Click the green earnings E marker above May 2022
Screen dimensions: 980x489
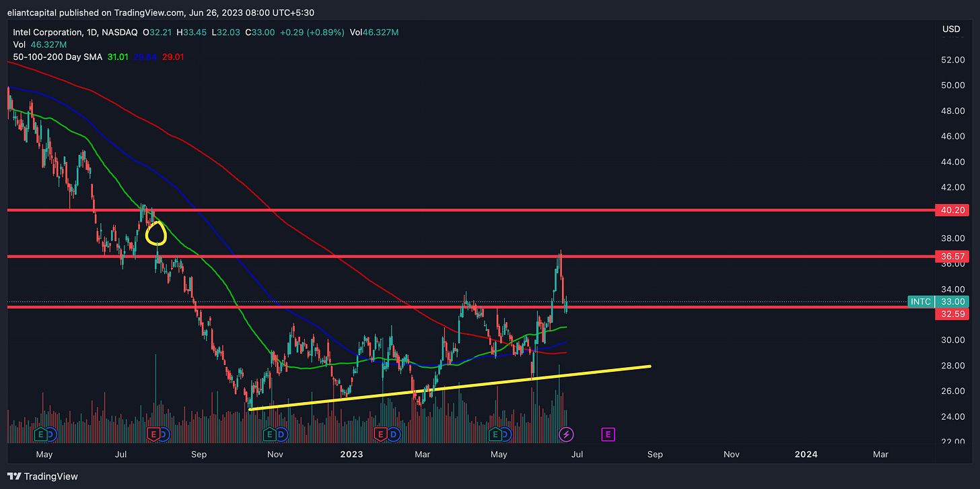(40, 434)
